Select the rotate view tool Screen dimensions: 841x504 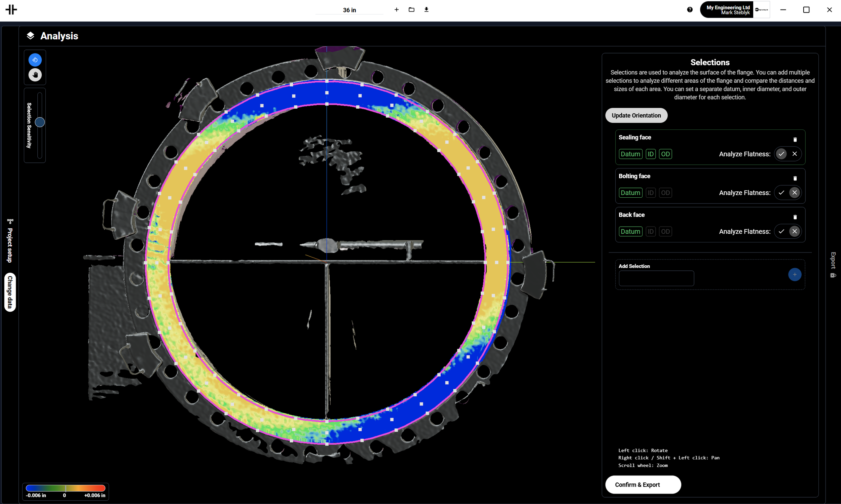[35, 60]
